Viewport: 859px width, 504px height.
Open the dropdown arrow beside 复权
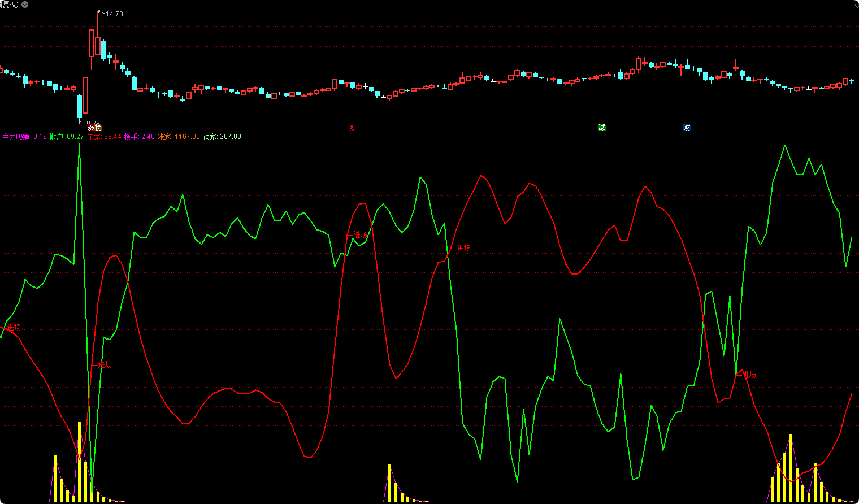click(x=25, y=5)
